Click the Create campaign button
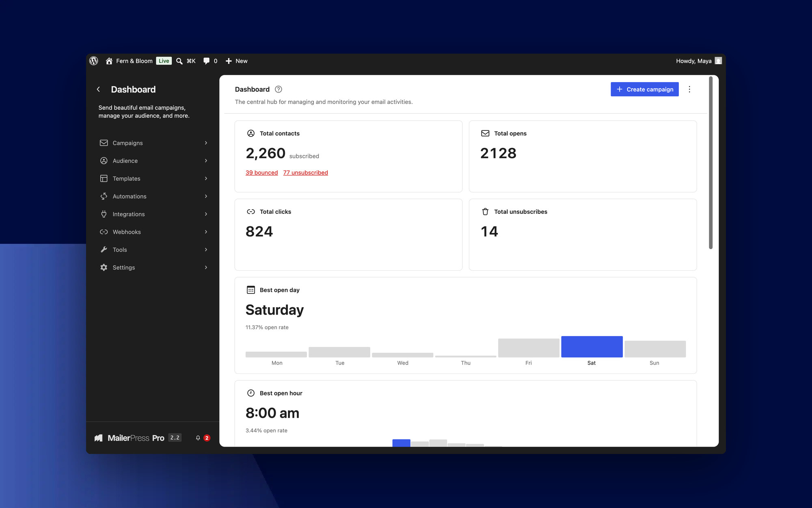This screenshot has width=812, height=508. 645,89
